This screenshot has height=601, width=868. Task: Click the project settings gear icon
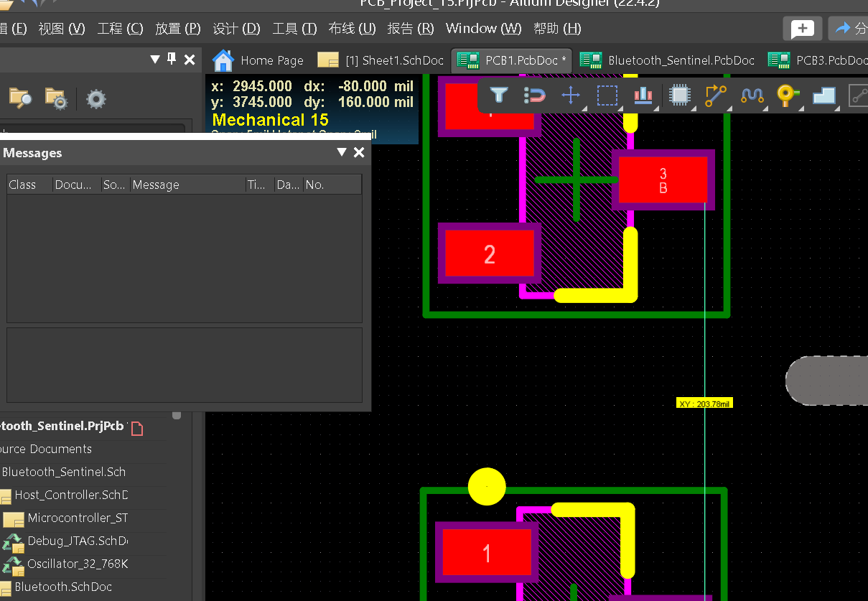pos(96,98)
